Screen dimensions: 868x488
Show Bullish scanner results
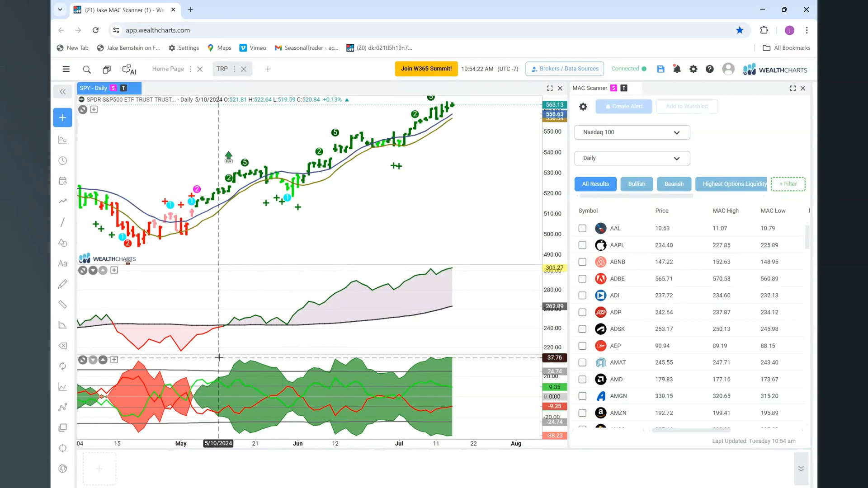pos(637,184)
